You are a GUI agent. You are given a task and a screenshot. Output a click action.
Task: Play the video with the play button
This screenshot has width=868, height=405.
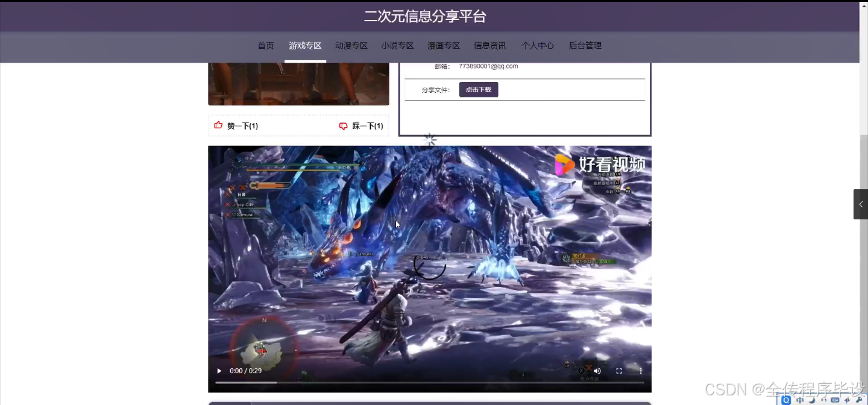[219, 371]
